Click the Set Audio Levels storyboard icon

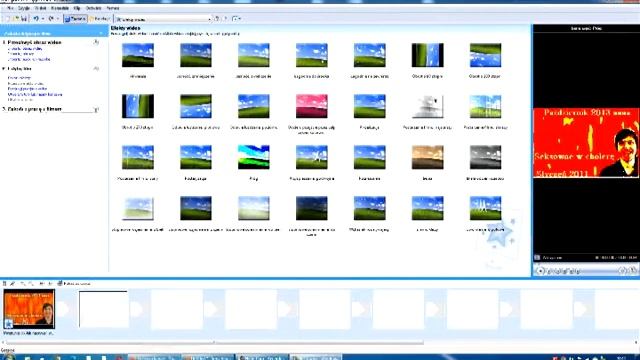pyautogui.click(x=4, y=283)
